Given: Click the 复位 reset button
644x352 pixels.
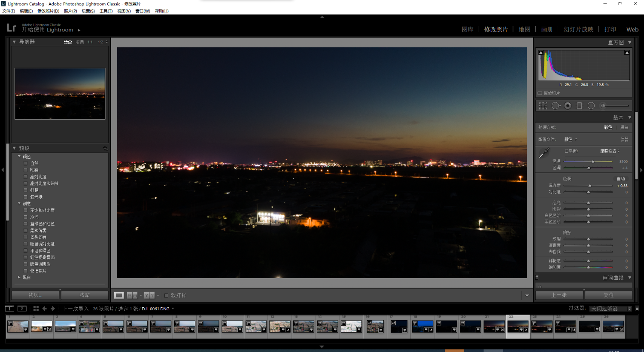Looking at the screenshot, I should tap(608, 295).
